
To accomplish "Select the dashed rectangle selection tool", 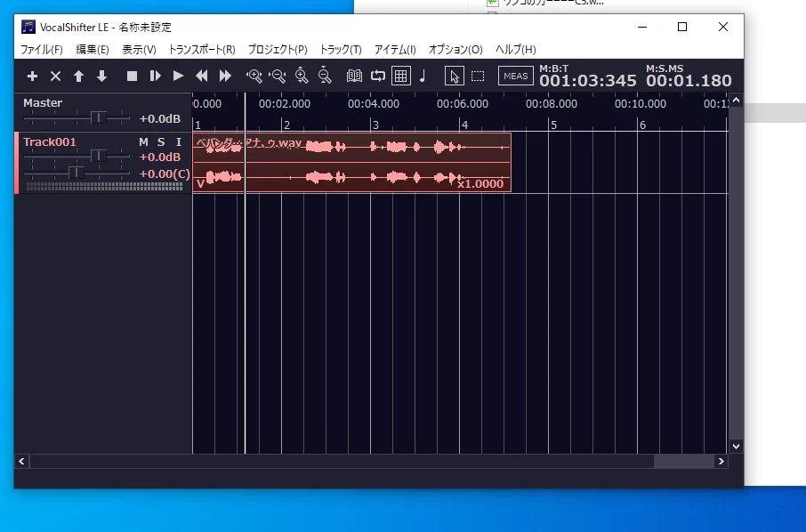I will 478,77.
